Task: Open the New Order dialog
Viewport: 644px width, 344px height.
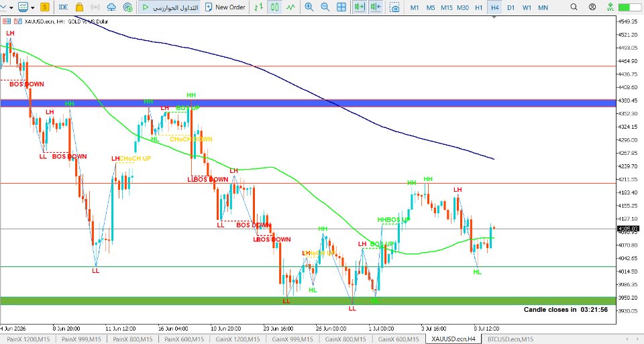Action: click(225, 7)
